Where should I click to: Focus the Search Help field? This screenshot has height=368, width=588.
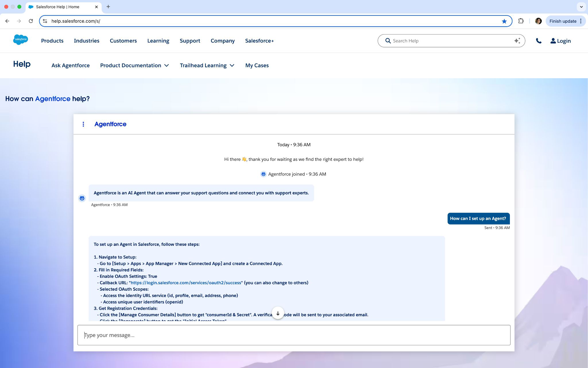451,41
